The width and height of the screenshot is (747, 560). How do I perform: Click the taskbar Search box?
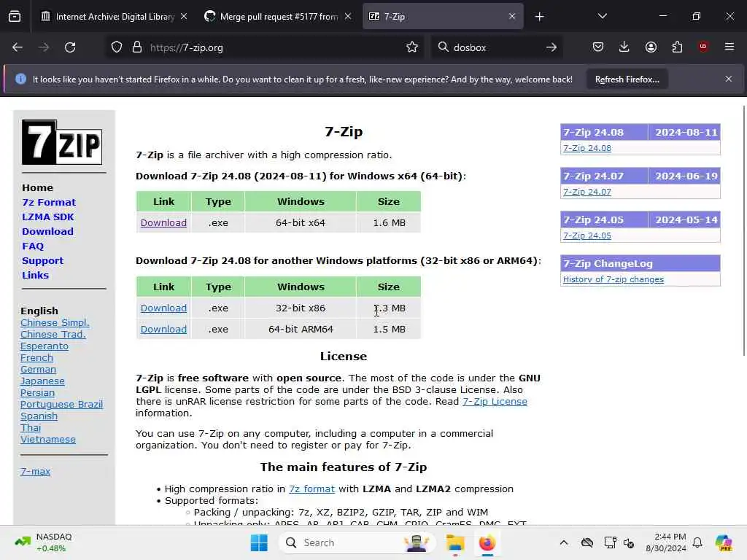coord(357,542)
